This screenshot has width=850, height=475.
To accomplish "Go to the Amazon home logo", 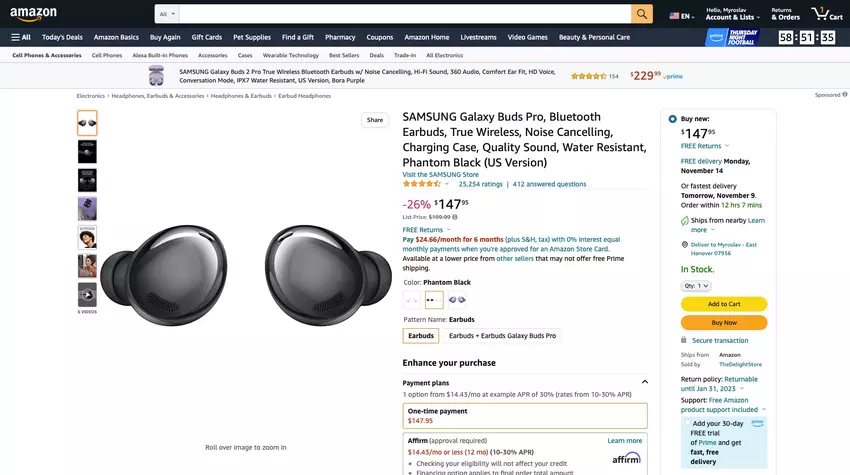I will click(x=33, y=14).
